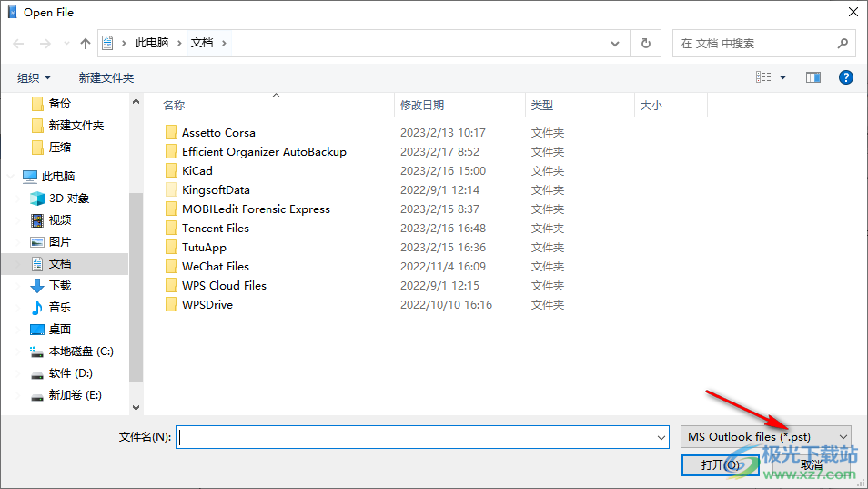The width and height of the screenshot is (868, 489).
Task: Select 此电脑 in the address breadcrumb
Action: (x=152, y=43)
